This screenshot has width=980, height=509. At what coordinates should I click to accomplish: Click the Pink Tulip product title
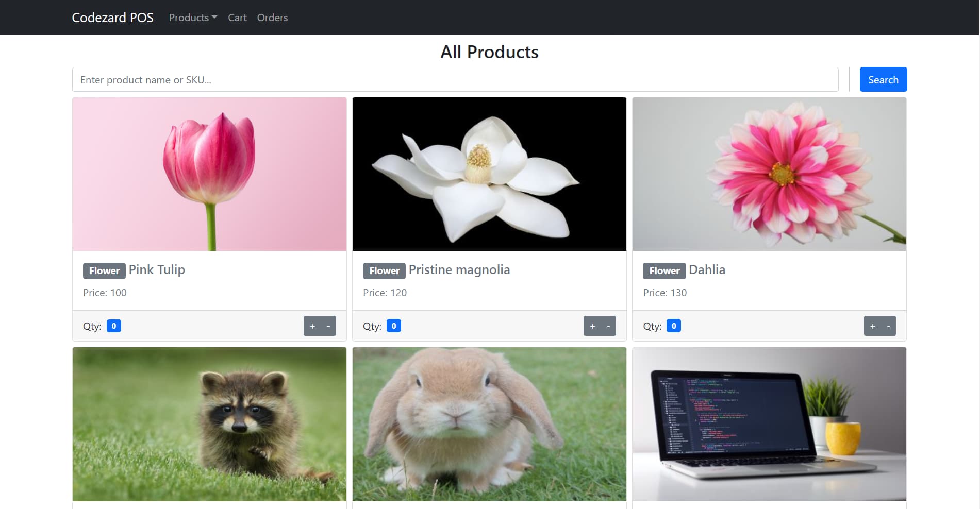(157, 269)
